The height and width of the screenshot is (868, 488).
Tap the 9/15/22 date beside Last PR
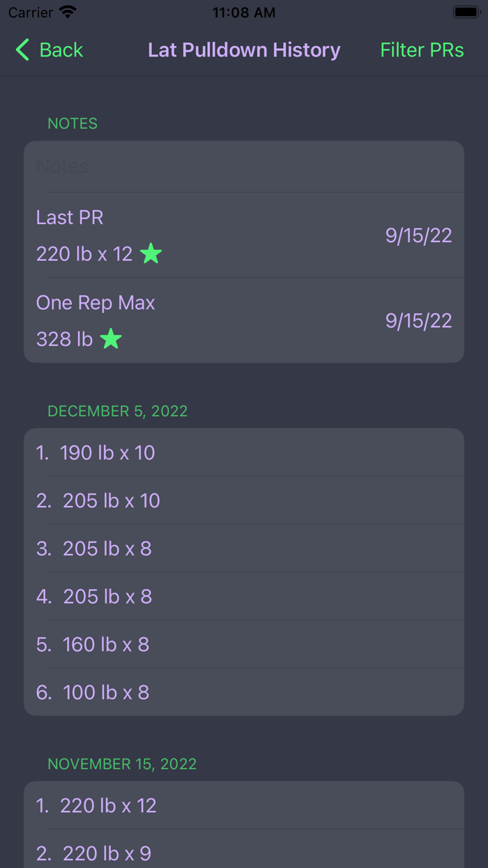[x=418, y=234]
